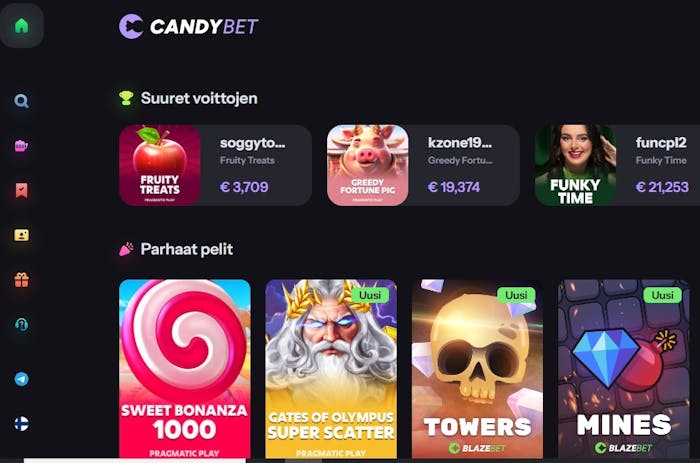Open the Towers Blazebet game tile
This screenshot has height=463, width=700.
coord(477,369)
